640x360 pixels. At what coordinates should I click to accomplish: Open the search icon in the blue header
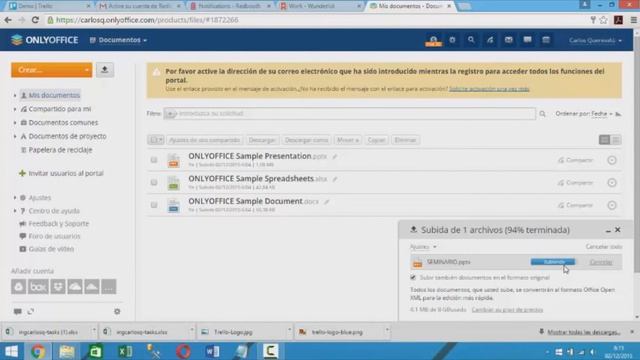(x=471, y=40)
